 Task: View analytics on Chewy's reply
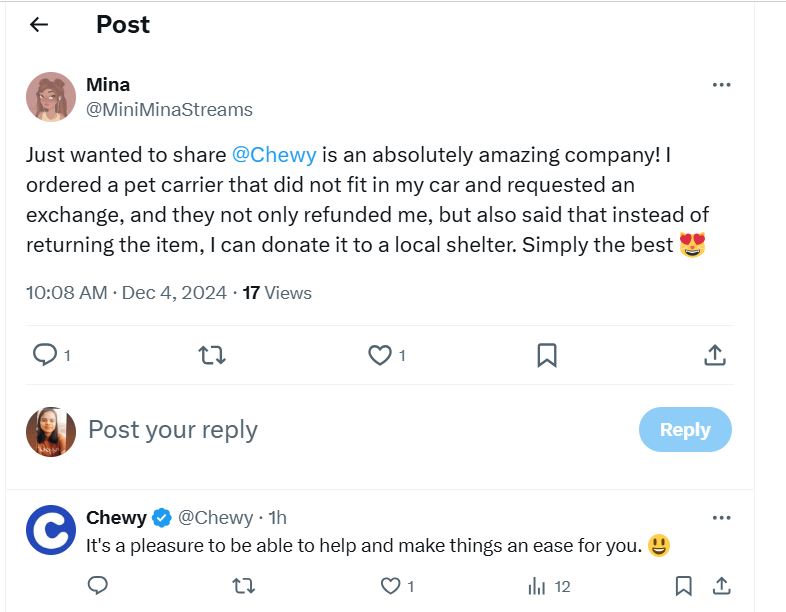537,585
